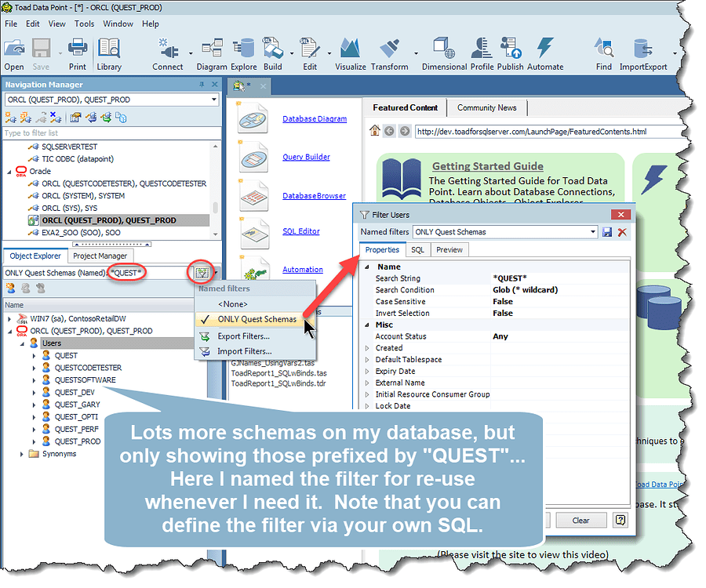Open the Tools menu
Viewport: 706px width, 588px height.
point(84,24)
